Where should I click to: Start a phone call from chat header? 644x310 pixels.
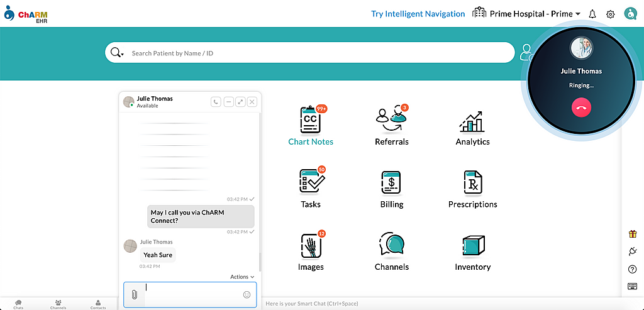[216, 102]
